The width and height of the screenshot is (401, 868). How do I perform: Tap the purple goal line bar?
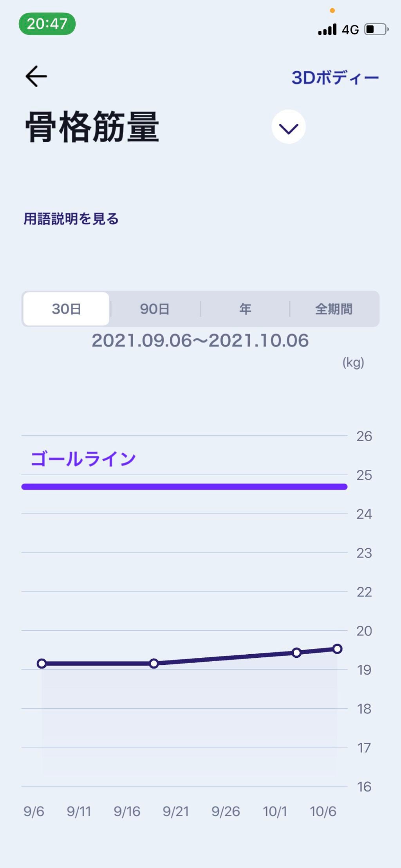[x=184, y=487]
